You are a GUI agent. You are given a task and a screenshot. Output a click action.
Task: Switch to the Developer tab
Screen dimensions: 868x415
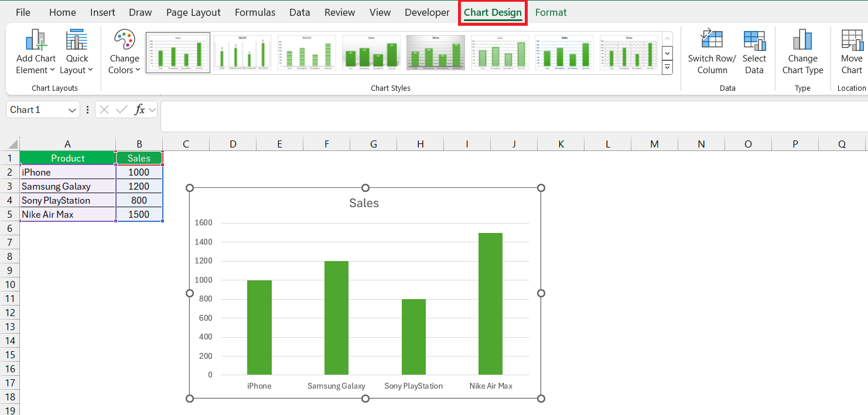point(428,12)
